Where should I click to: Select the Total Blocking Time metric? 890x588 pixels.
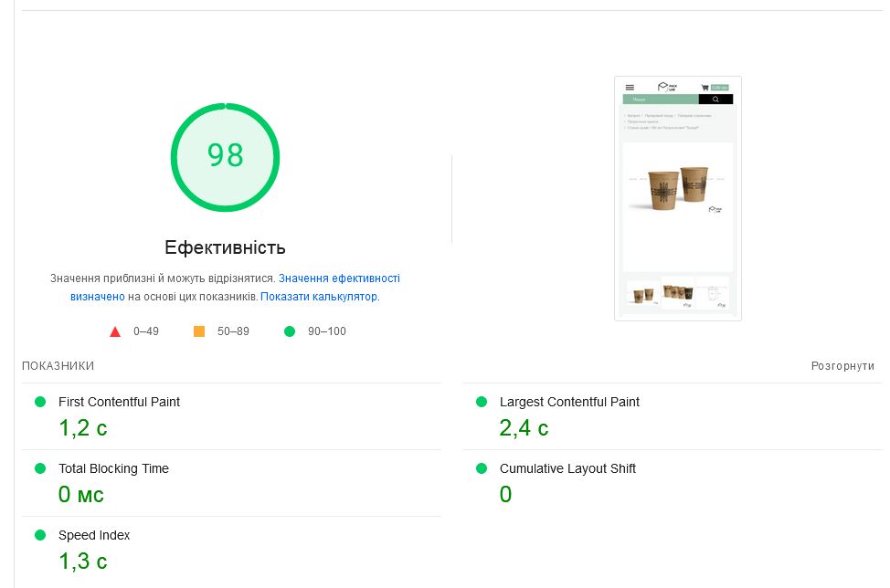(x=113, y=468)
